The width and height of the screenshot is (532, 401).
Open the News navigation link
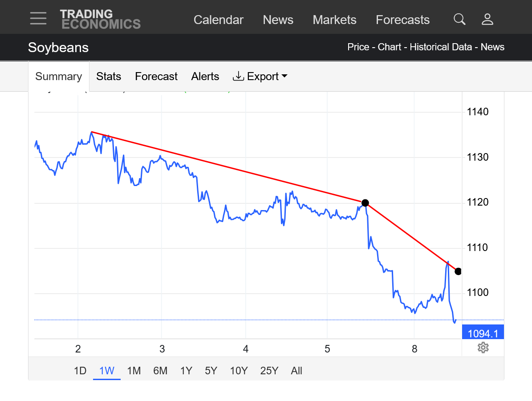[x=278, y=20]
